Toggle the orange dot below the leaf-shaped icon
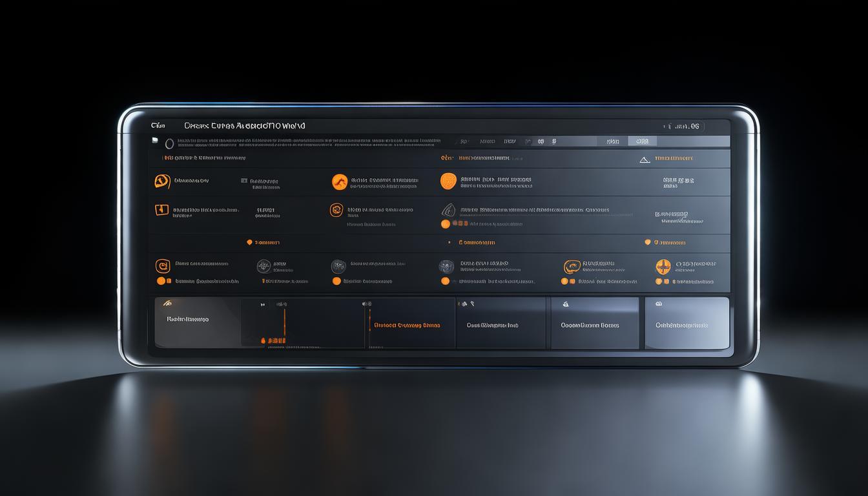The image size is (868, 496). (x=445, y=224)
